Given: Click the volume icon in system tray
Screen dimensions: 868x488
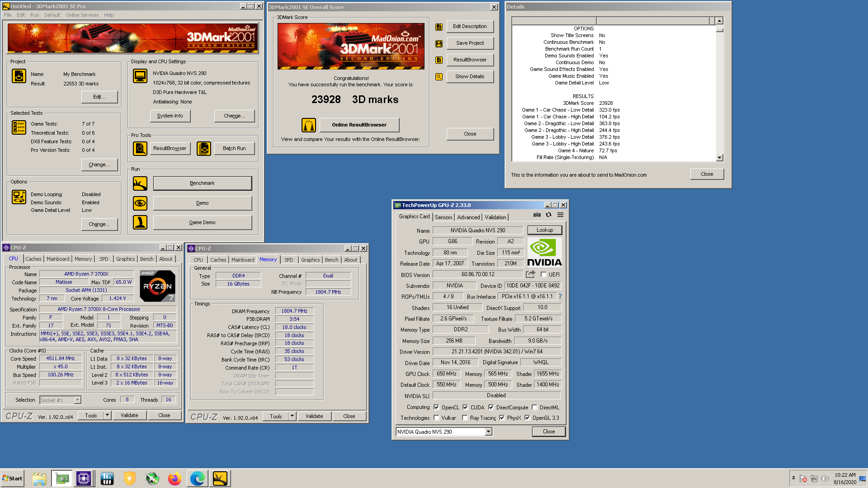Looking at the screenshot, I should click(x=825, y=479).
